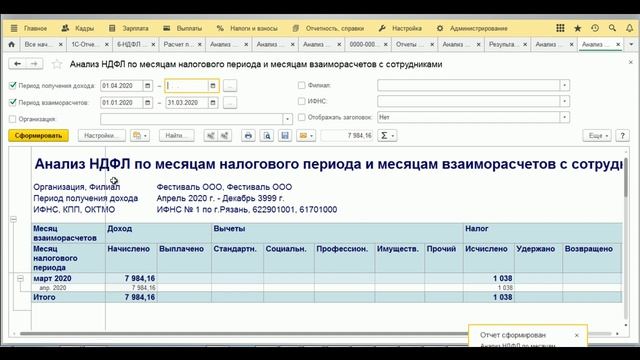Open report variants icon dropdown
Viewport: 640px width, 360px height.
(140, 136)
